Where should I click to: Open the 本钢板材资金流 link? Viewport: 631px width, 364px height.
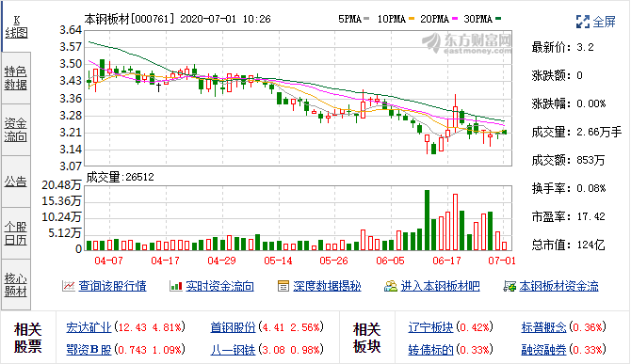point(558,286)
